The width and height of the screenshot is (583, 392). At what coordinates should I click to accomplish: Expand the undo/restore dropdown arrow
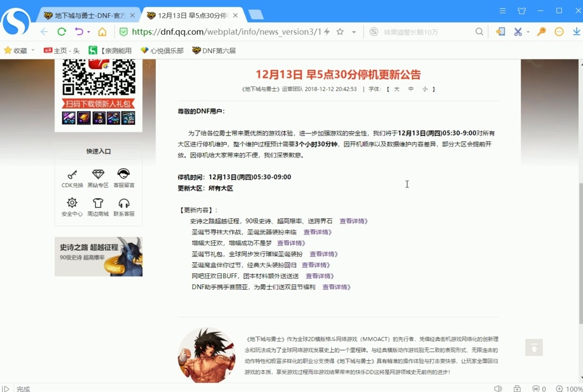tap(88, 32)
